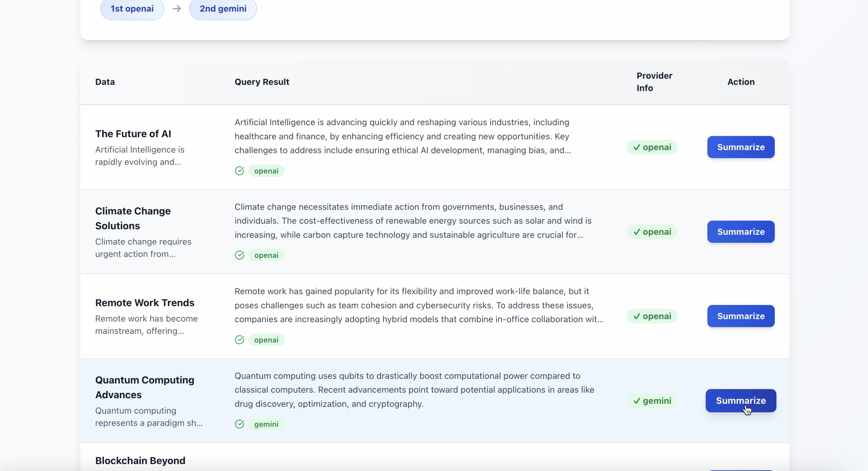Screen dimensions: 868x471
Task: Click the check-circle icon in Remote Work row
Action: (x=239, y=340)
